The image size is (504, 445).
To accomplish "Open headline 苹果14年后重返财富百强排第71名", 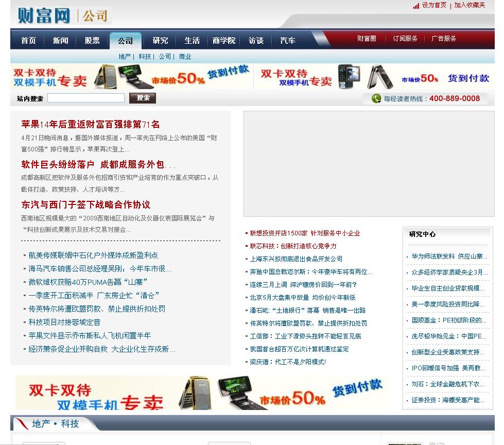I will tap(90, 124).
